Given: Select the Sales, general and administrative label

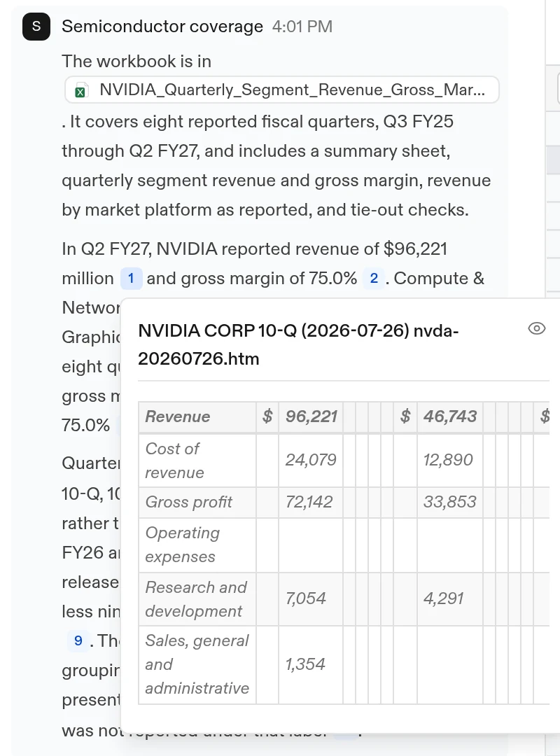Looking at the screenshot, I should coord(197,665).
